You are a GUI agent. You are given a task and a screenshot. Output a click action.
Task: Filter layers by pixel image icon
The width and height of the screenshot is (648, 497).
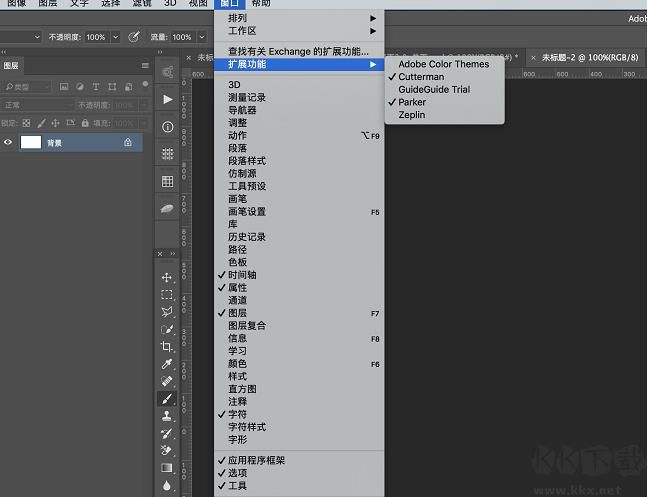[64, 86]
